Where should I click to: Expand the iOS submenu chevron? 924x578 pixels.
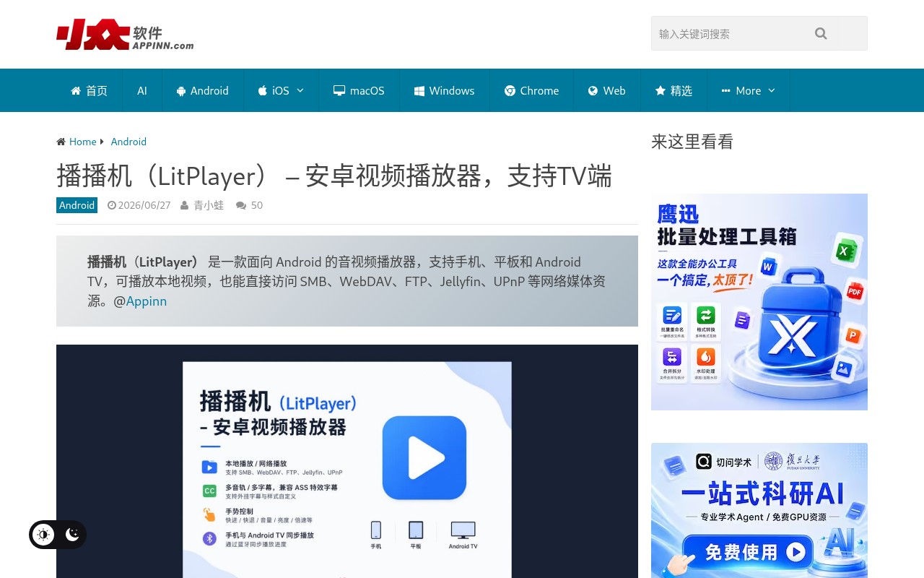click(x=300, y=90)
